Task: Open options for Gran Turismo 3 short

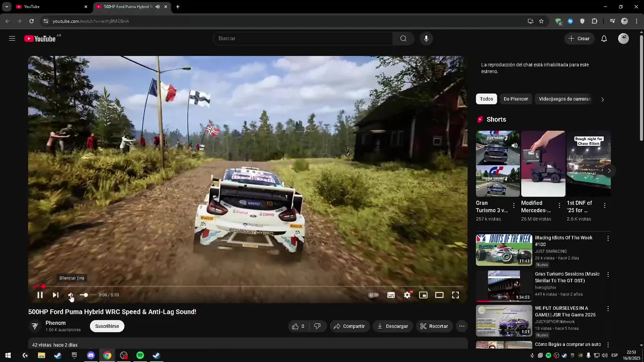Action: pos(514,206)
